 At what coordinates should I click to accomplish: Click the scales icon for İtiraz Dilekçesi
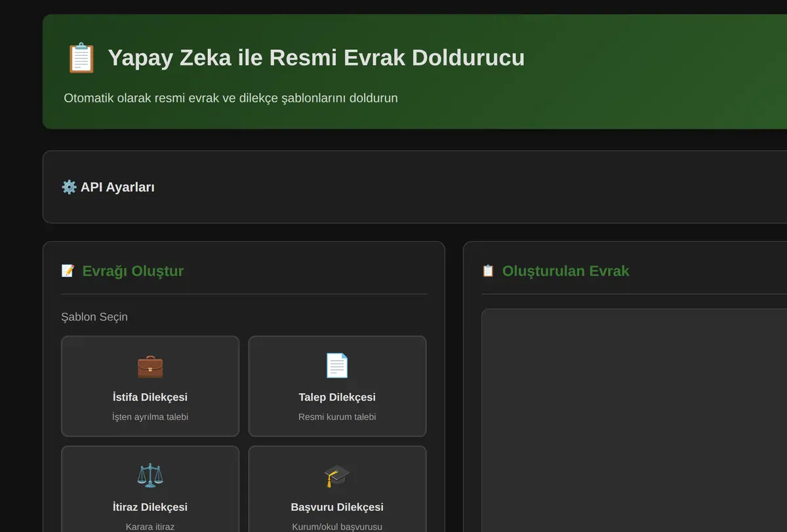[150, 476]
